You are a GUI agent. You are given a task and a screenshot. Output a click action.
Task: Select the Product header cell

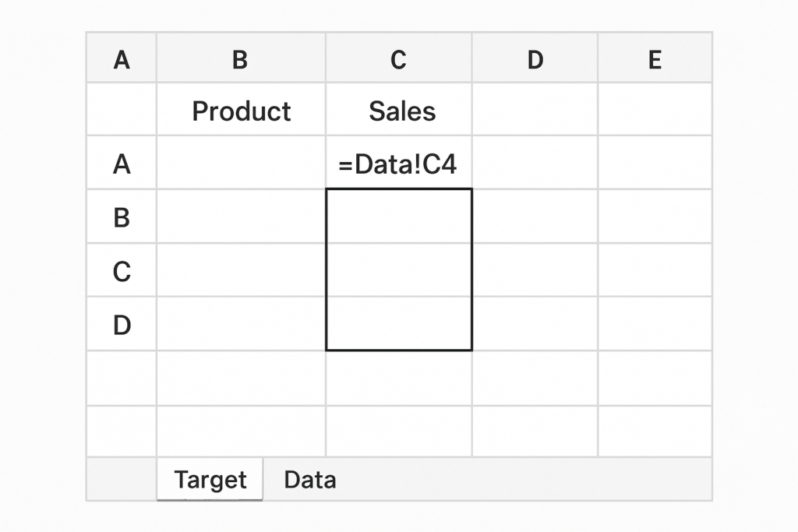tap(241, 109)
